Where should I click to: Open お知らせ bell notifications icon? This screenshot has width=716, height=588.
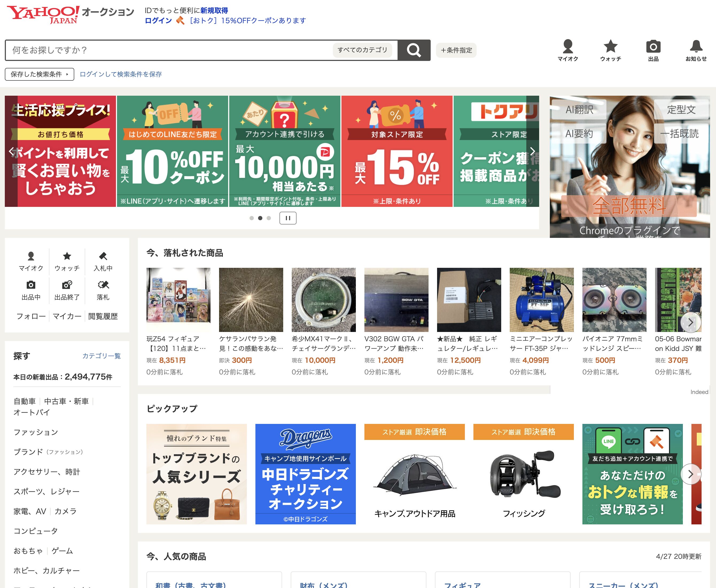696,51
